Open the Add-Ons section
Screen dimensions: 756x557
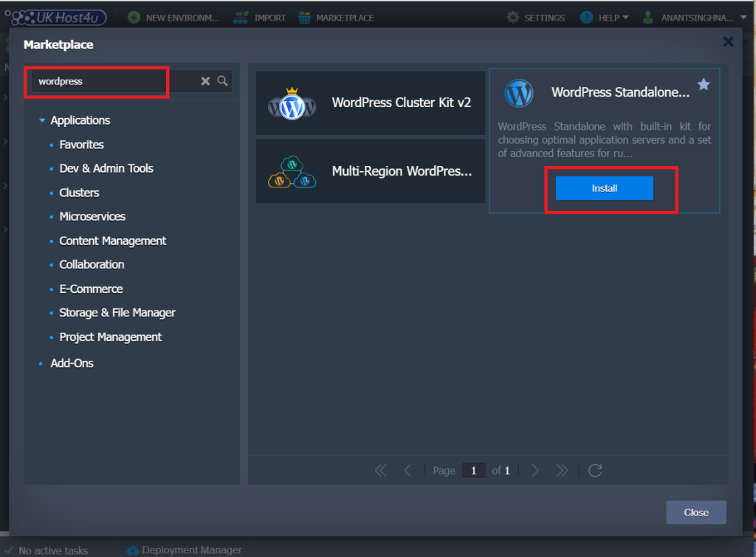pyautogui.click(x=72, y=363)
